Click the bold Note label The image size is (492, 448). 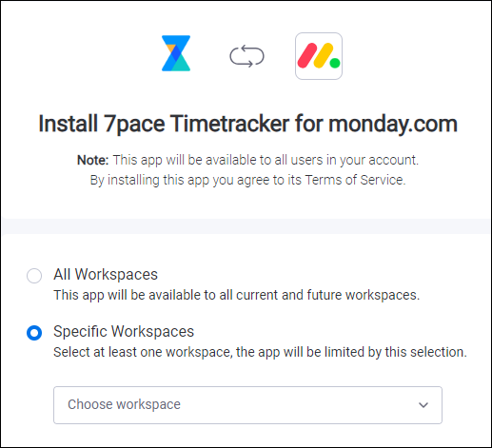pyautogui.click(x=93, y=160)
